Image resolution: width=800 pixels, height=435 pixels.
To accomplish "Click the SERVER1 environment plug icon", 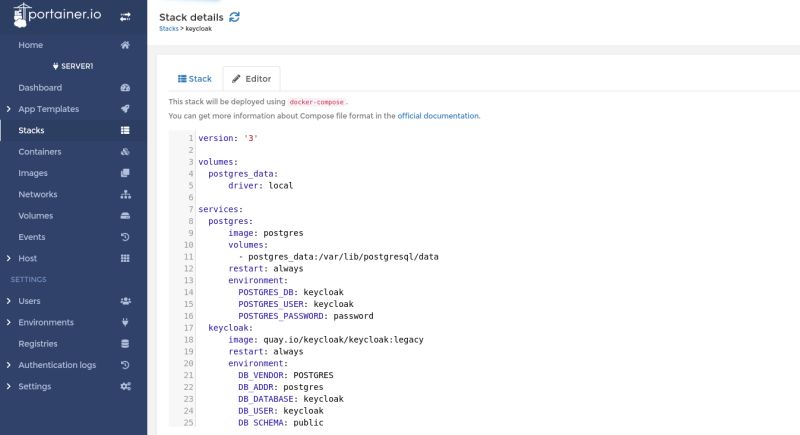I will 56,66.
